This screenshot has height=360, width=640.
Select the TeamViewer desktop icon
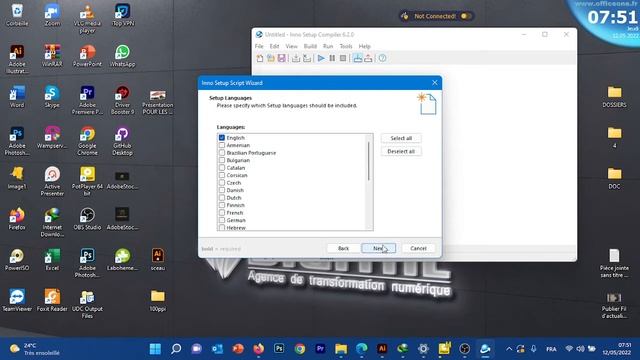(17, 301)
